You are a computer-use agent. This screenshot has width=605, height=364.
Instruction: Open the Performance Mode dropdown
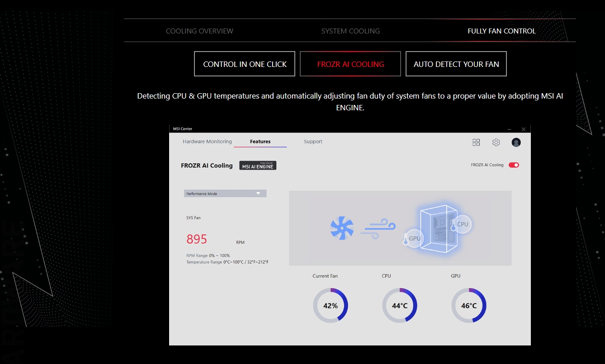[x=225, y=194]
